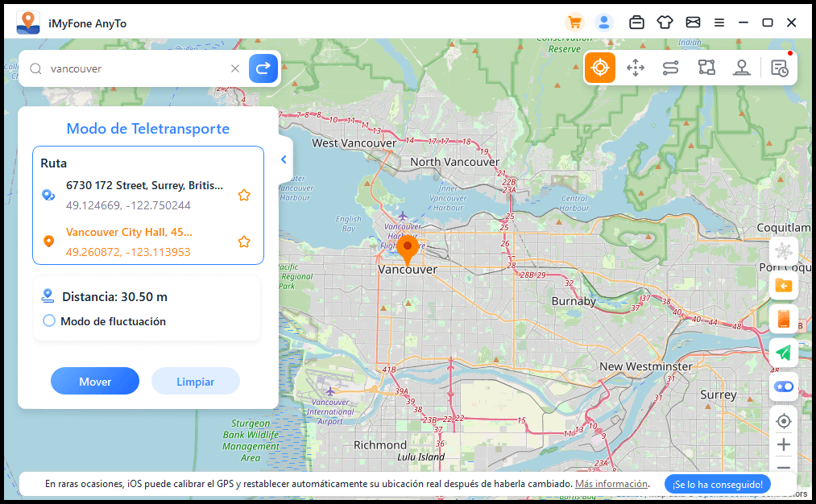
Task: Select the Teleport mode target icon
Action: [x=600, y=68]
